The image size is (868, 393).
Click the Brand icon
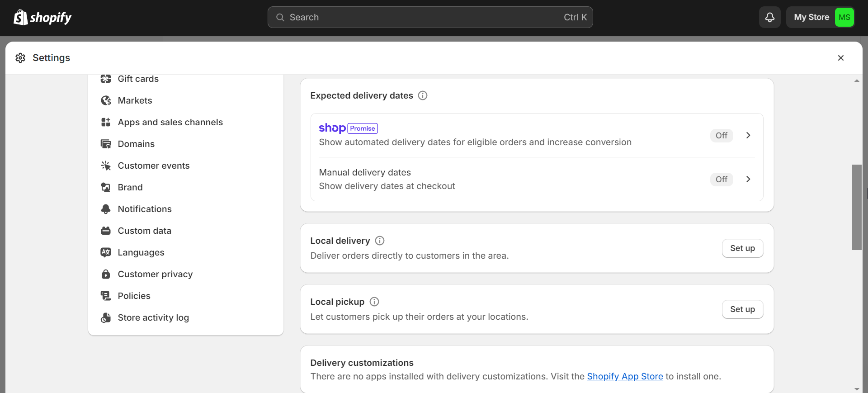106,187
